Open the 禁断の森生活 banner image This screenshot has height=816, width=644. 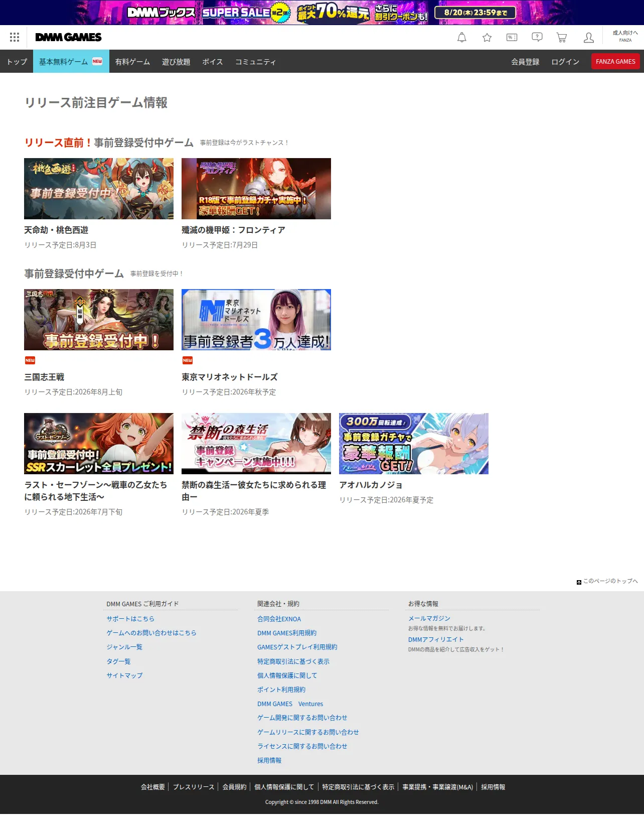[256, 444]
